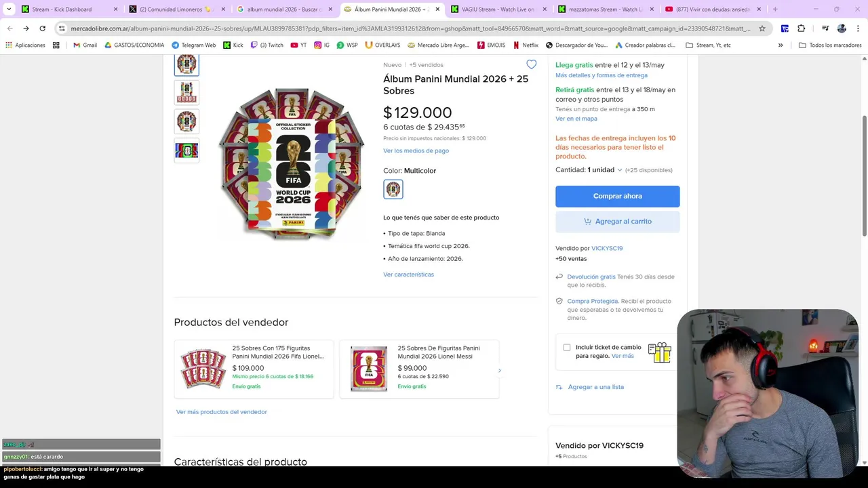Click Agregar al carrito button
This screenshot has width=868, height=488.
(x=617, y=221)
